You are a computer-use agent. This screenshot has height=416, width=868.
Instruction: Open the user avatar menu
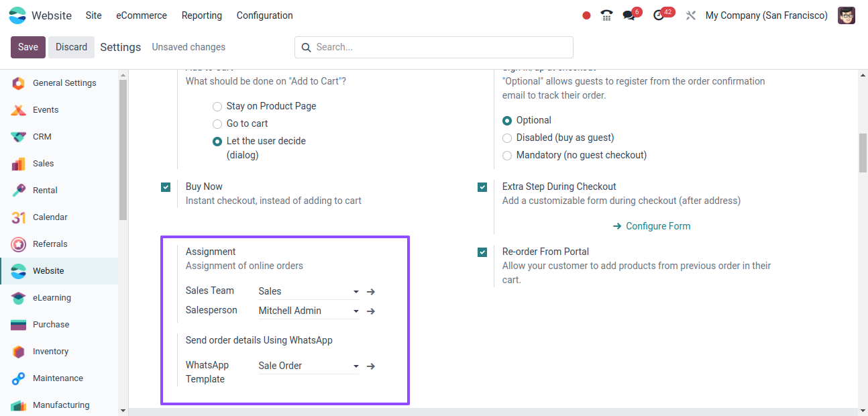tap(847, 15)
